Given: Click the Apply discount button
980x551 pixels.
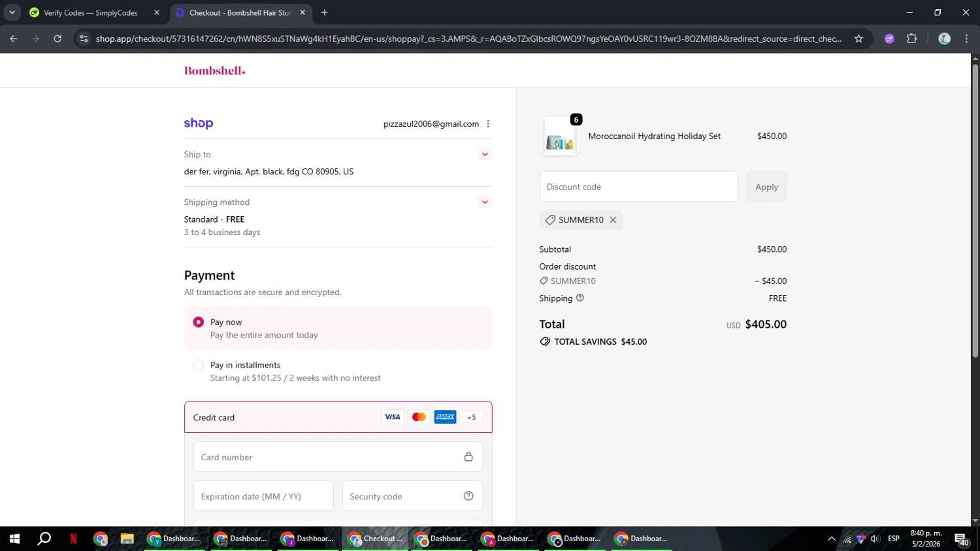Looking at the screenshot, I should coord(767,187).
